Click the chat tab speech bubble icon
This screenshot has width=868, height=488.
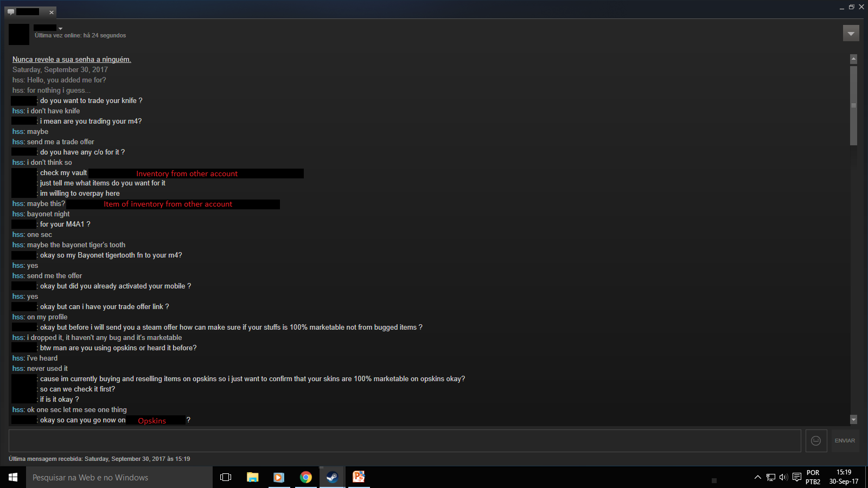coord(11,12)
